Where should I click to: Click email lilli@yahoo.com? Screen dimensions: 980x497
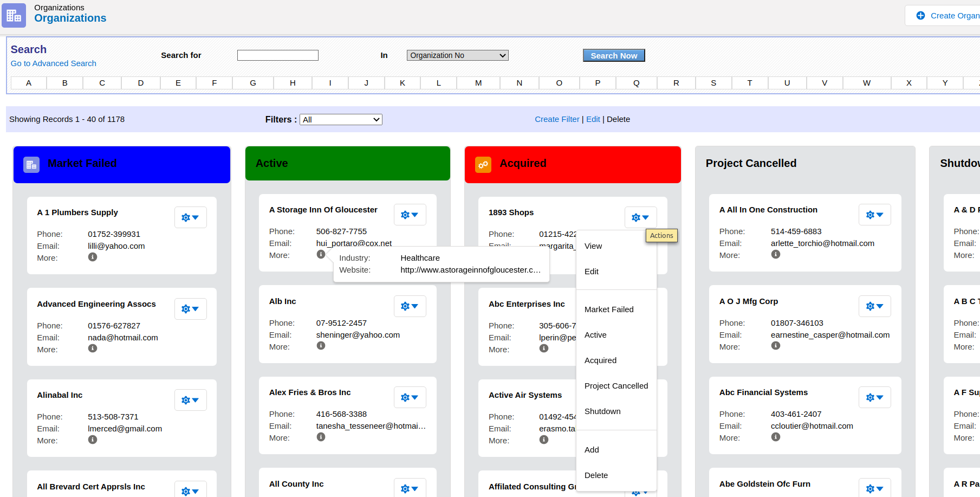(116, 246)
